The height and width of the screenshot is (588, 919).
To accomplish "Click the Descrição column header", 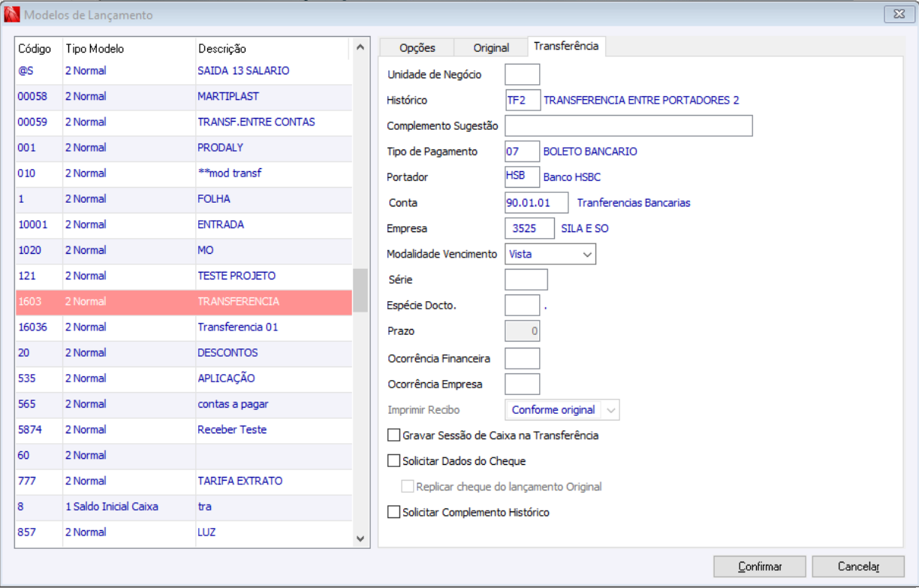I will [273, 49].
